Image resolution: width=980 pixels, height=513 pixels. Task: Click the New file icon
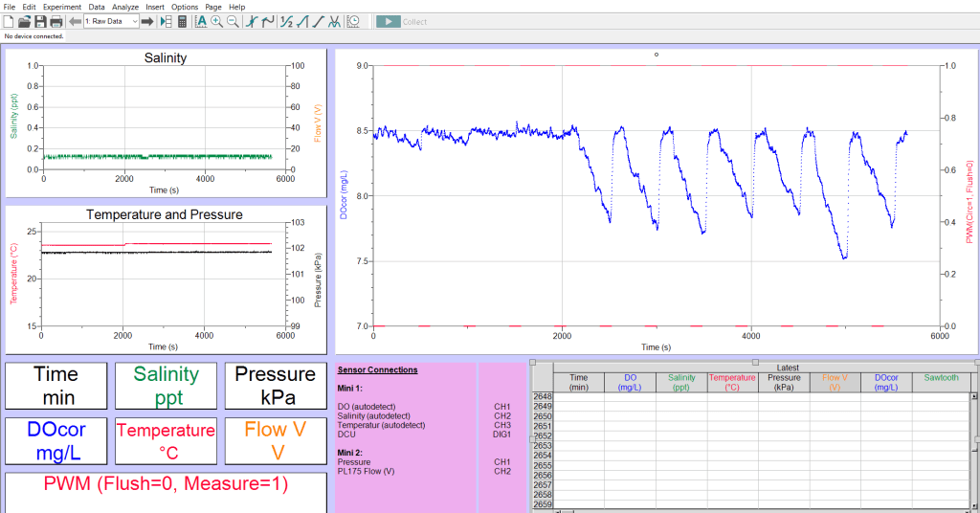click(9, 21)
